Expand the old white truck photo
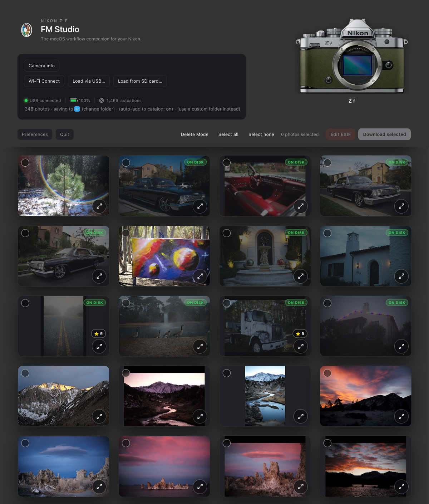 pos(301,346)
